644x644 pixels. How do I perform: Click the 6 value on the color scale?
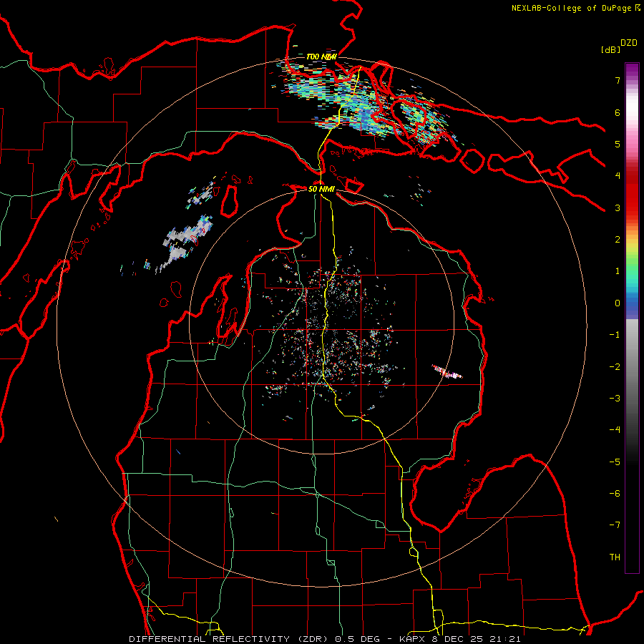(x=618, y=112)
